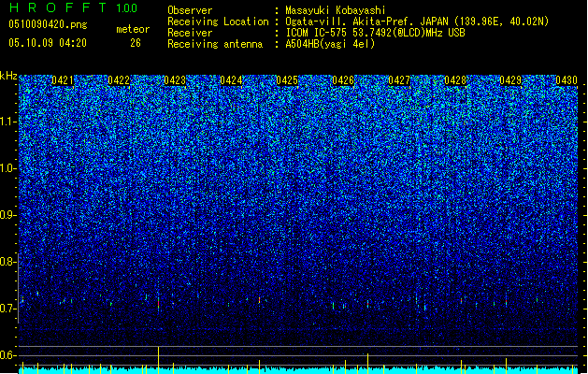Click the observer name Masayuki Kobayashi
The image size is (588, 374).
[x=336, y=10]
